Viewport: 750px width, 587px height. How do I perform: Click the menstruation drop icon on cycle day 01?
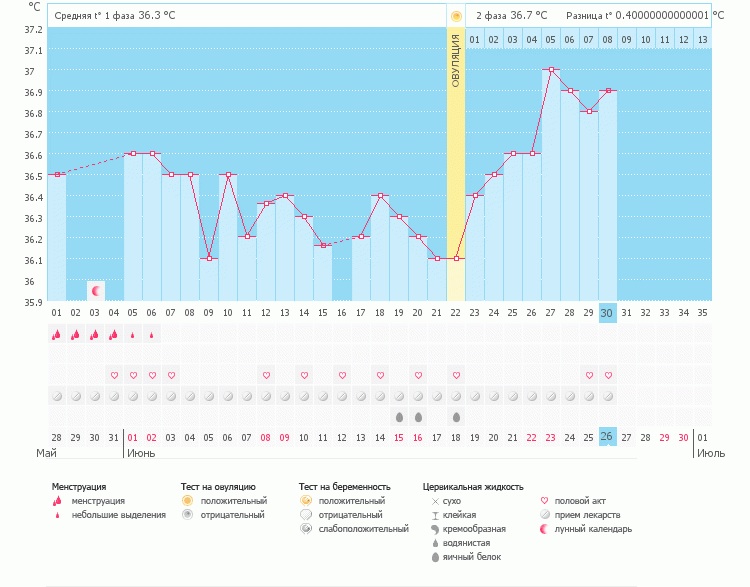pyautogui.click(x=57, y=335)
